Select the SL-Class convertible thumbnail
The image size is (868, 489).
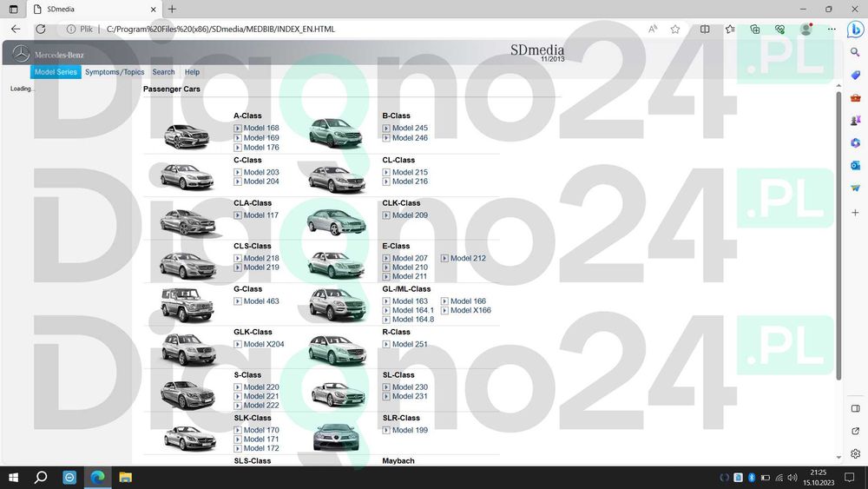[338, 393]
